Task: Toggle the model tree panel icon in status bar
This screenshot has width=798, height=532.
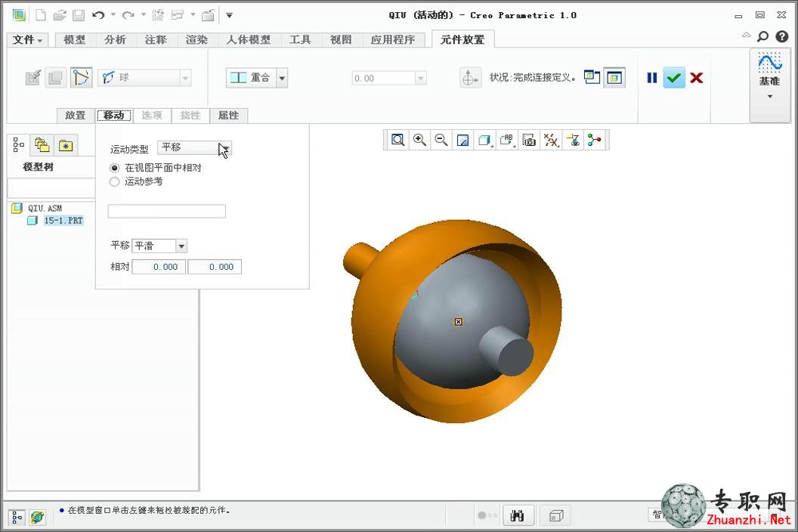Action: pos(17,517)
